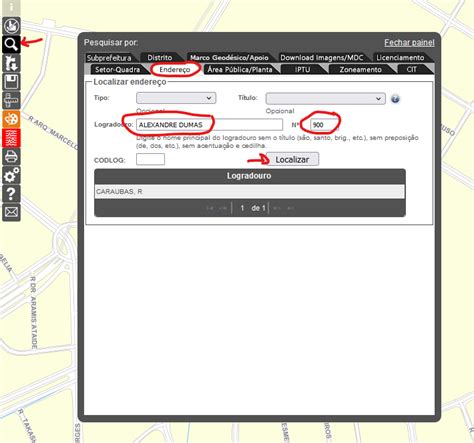
Task: Select the CARAUBAS, R result row
Action: [x=249, y=192]
